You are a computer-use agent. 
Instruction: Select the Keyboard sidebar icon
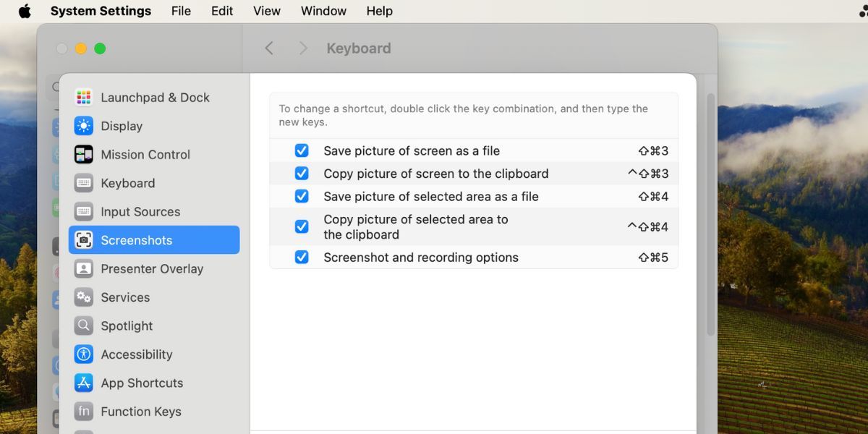(128, 183)
